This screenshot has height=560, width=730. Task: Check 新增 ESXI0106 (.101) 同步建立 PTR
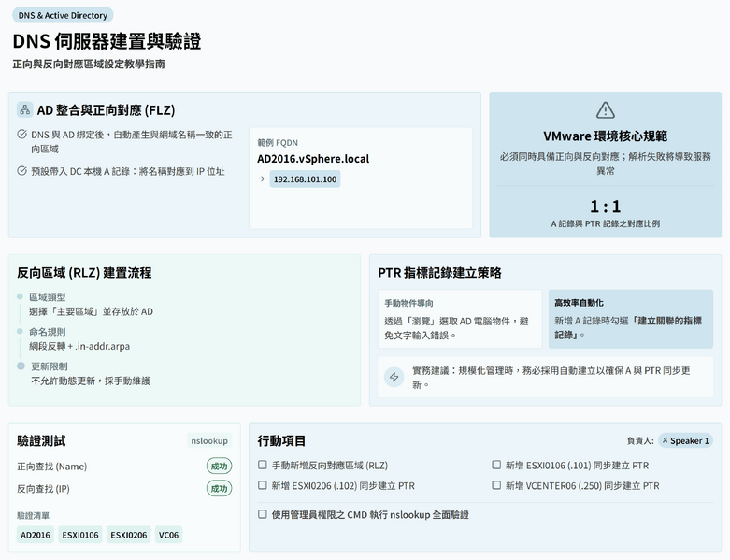point(496,465)
